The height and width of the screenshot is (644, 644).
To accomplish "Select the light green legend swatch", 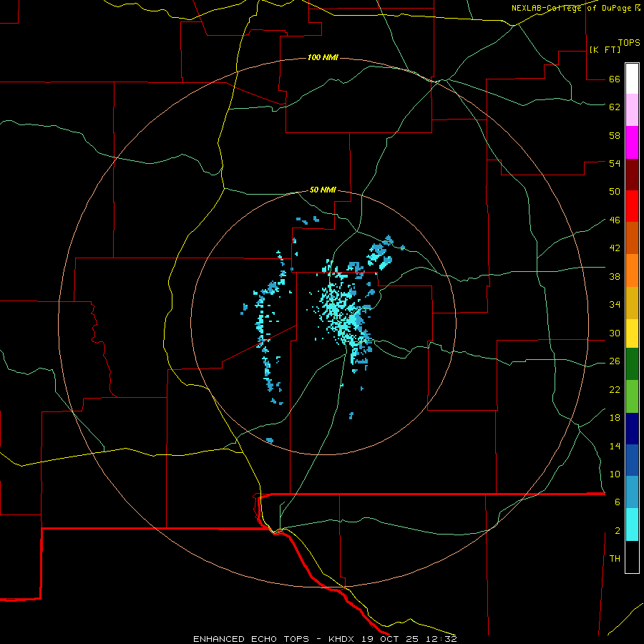I will click(x=632, y=396).
